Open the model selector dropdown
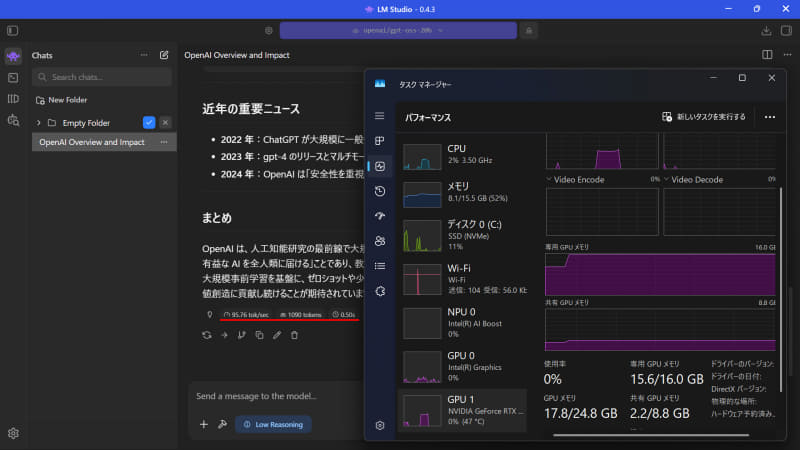Image resolution: width=800 pixels, height=450 pixels. (398, 31)
